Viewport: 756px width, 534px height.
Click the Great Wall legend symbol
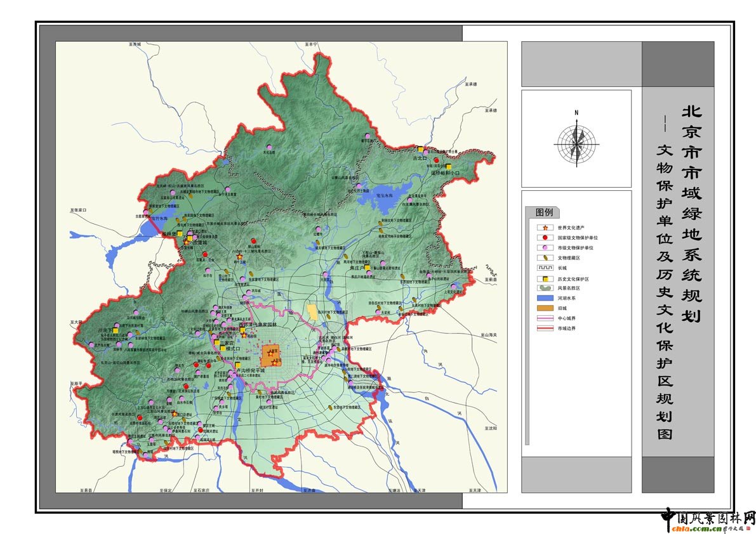coord(544,268)
